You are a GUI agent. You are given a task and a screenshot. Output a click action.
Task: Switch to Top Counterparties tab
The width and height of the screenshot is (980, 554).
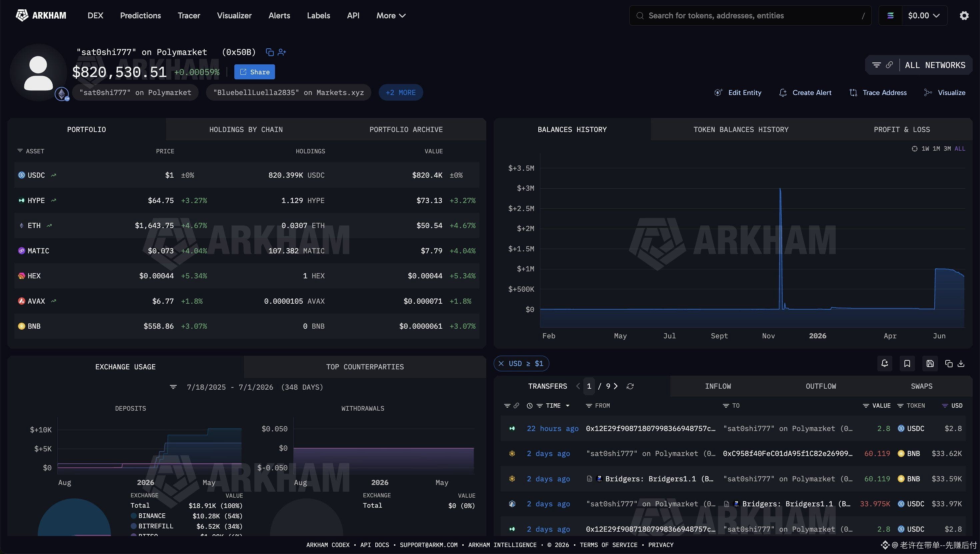point(365,367)
